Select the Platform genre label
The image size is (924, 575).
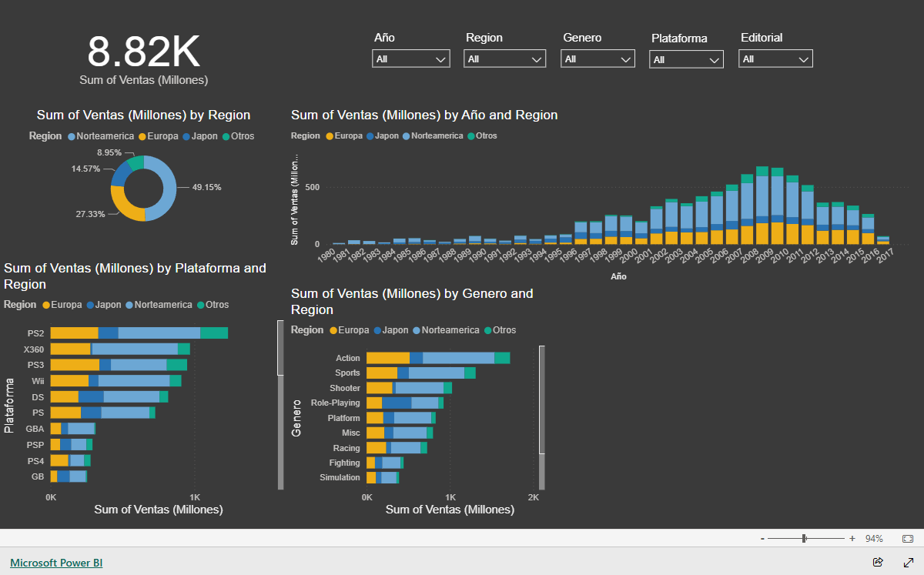[x=344, y=418]
